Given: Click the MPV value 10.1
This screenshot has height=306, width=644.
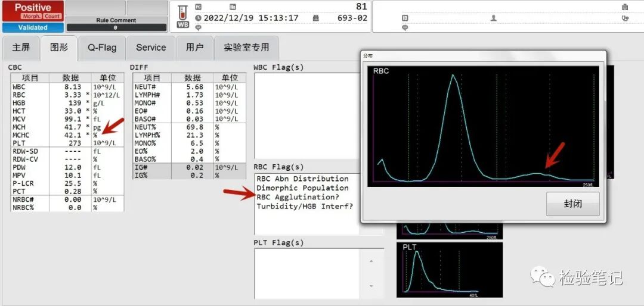Looking at the screenshot, I should [73, 175].
